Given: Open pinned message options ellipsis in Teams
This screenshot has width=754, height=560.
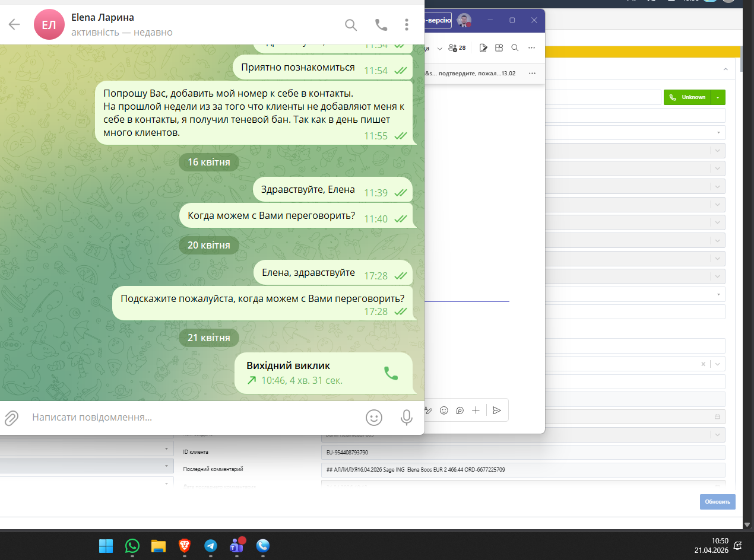Looking at the screenshot, I should (532, 73).
